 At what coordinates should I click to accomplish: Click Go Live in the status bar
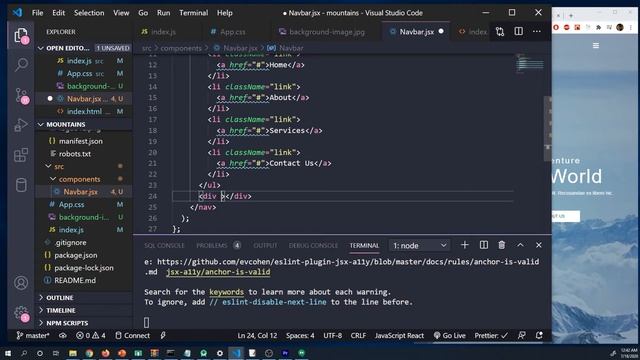[449, 336]
